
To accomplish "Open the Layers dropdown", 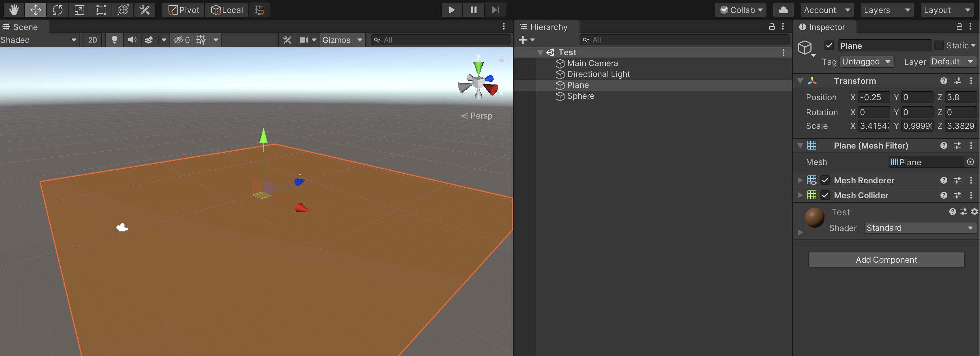I will tap(887, 10).
